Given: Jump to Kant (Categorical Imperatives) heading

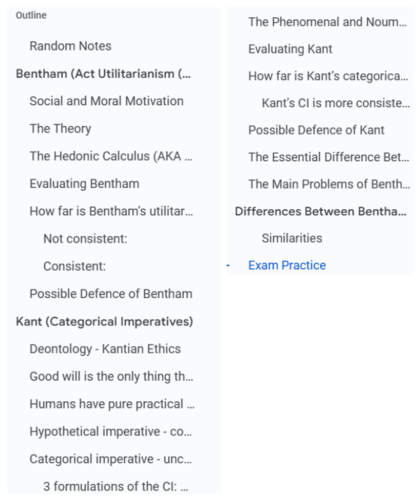Looking at the screenshot, I should tap(104, 321).
